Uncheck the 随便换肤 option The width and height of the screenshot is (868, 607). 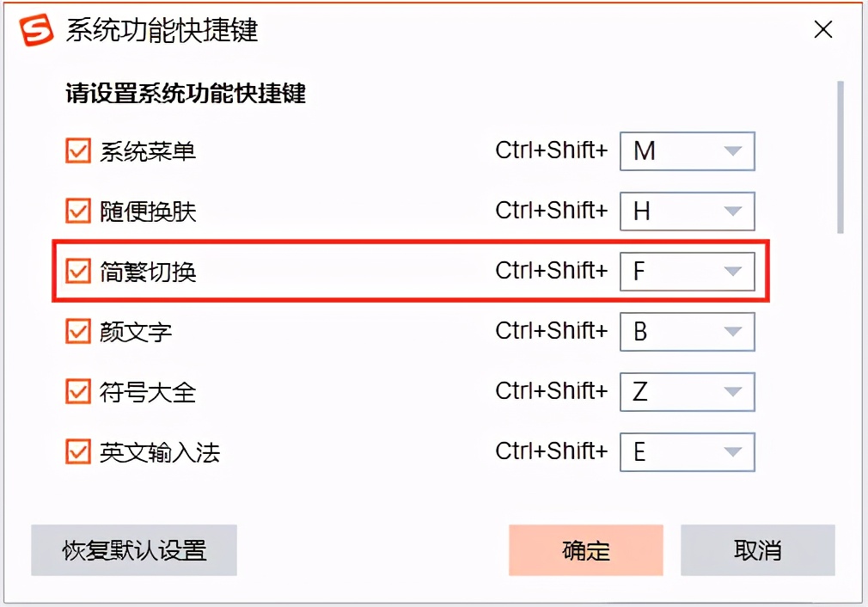point(78,211)
